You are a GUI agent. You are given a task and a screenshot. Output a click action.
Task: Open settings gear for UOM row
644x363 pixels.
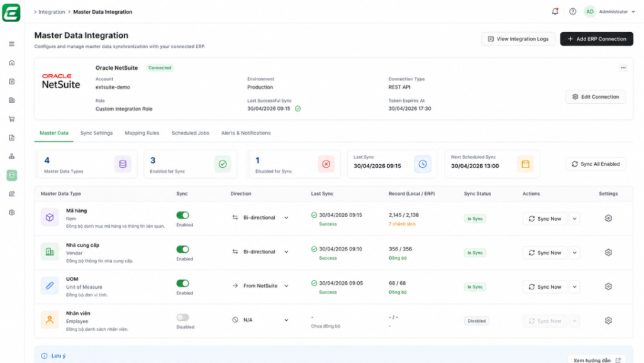pos(608,287)
